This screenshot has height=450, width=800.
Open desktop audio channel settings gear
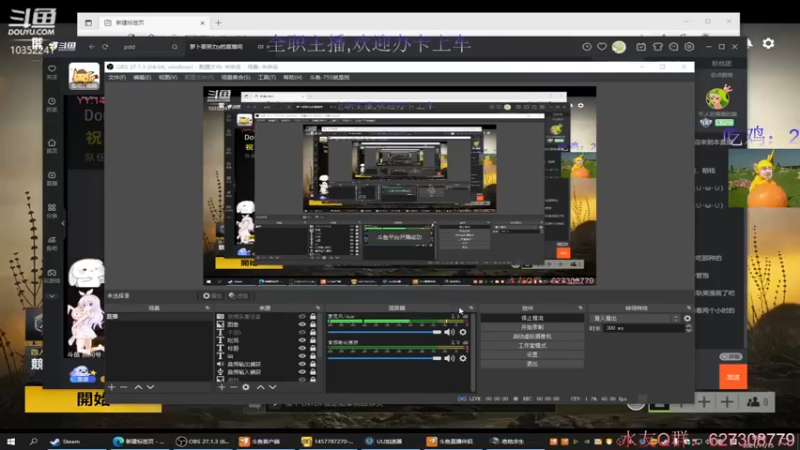tap(463, 358)
